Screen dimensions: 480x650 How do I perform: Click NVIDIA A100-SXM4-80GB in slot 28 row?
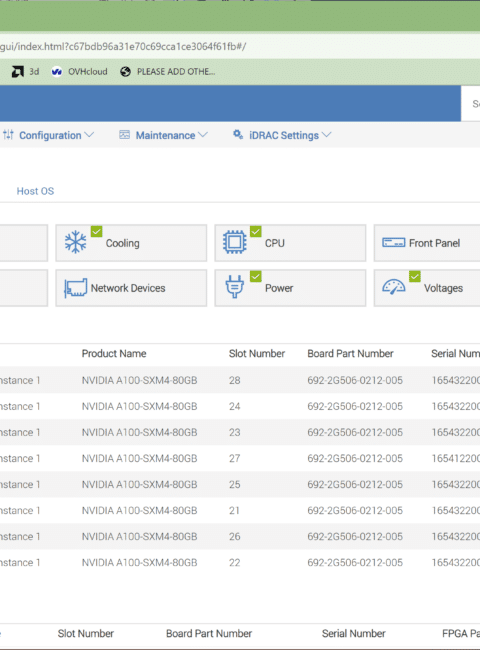[139, 380]
